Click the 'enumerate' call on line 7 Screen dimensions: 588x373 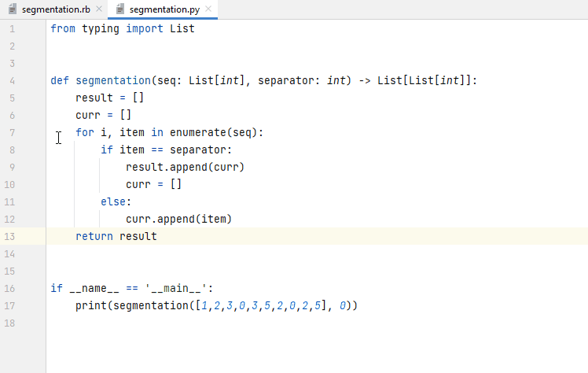coord(197,132)
